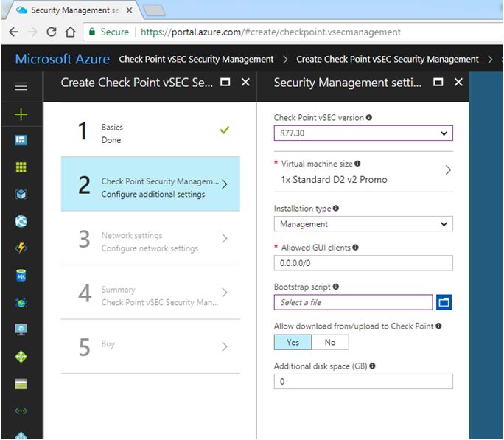Image resolution: width=504 pixels, height=440 pixels.
Task: Open the Virtual networks icon in sidebar
Action: click(21, 411)
